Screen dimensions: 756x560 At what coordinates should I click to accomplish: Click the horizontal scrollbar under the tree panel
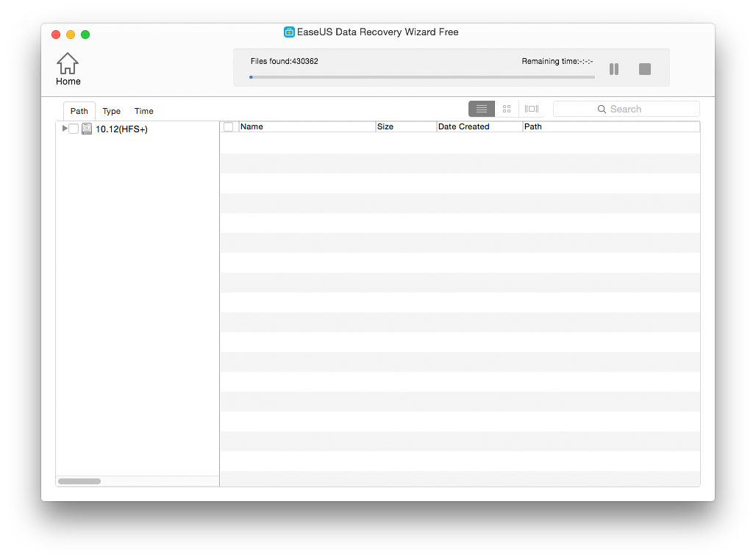click(x=79, y=481)
